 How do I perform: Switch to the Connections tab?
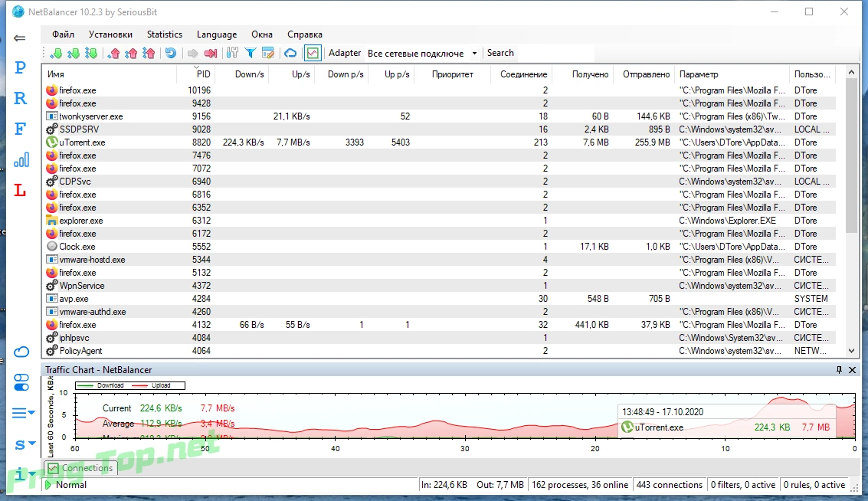tap(80, 468)
